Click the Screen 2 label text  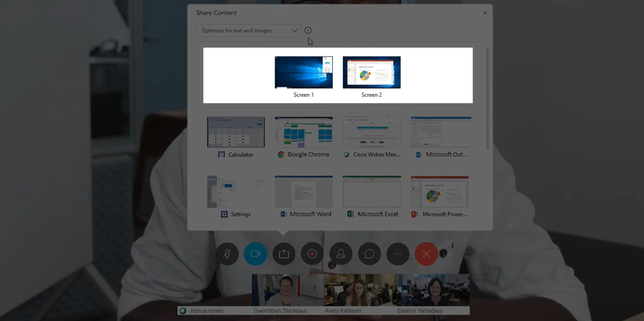[x=372, y=95]
